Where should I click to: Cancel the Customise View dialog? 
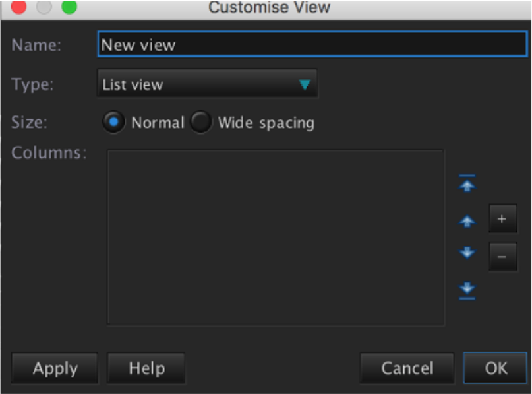click(x=407, y=368)
